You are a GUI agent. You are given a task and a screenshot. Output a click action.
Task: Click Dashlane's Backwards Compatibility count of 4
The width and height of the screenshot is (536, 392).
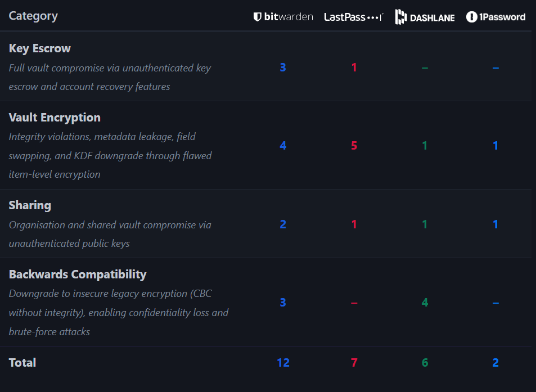tap(425, 303)
